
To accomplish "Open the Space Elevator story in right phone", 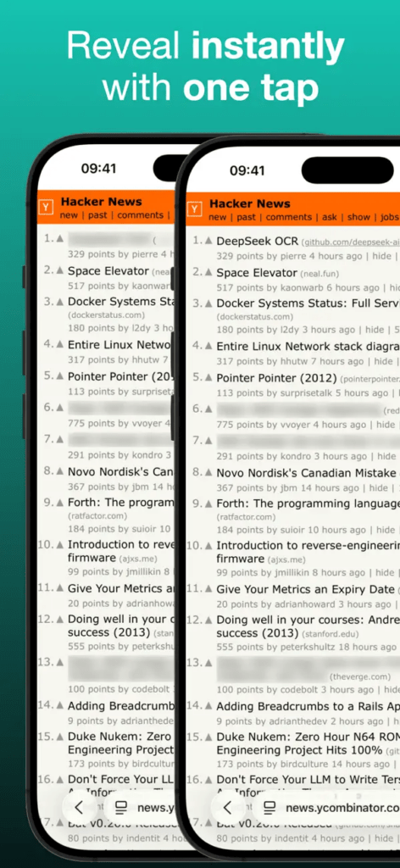I will tap(257, 273).
